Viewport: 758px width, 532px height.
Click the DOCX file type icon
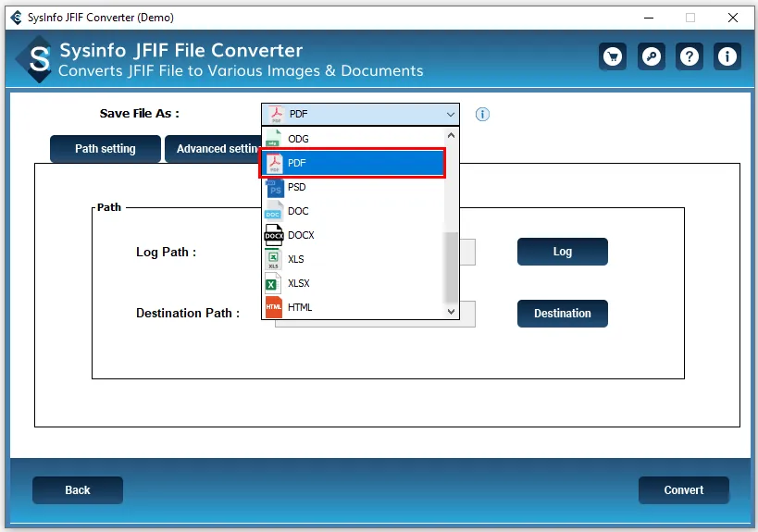(274, 235)
